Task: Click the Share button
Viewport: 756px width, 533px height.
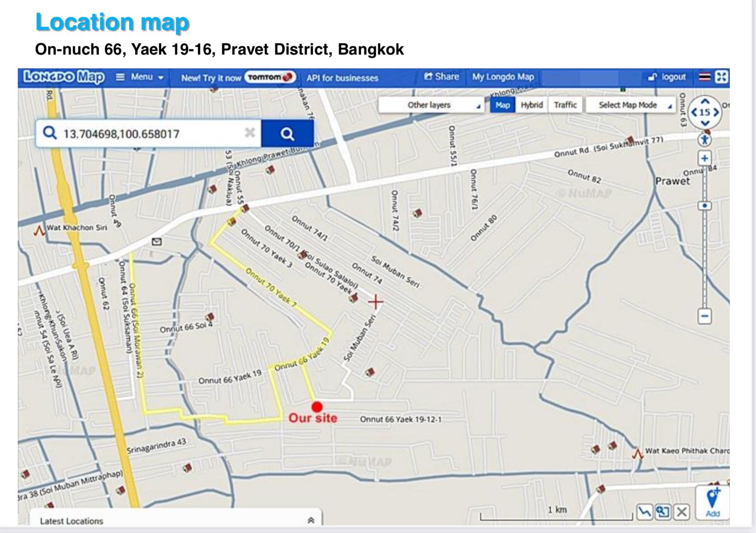Action: 441,76
